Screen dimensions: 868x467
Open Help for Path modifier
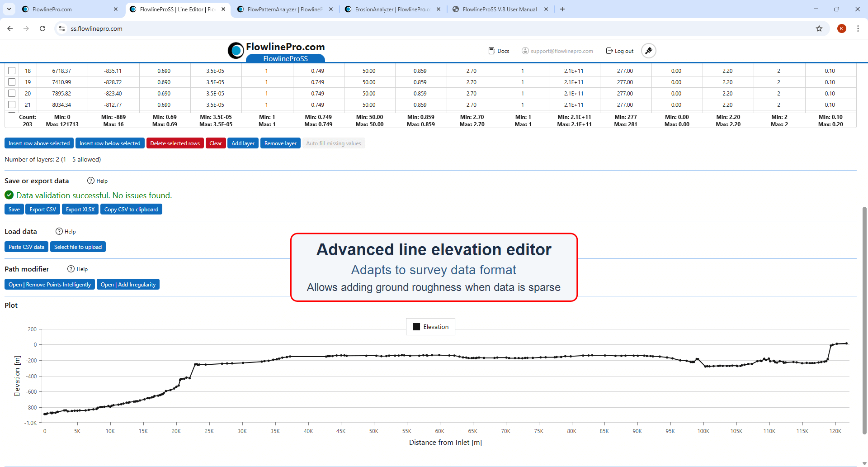(77, 269)
